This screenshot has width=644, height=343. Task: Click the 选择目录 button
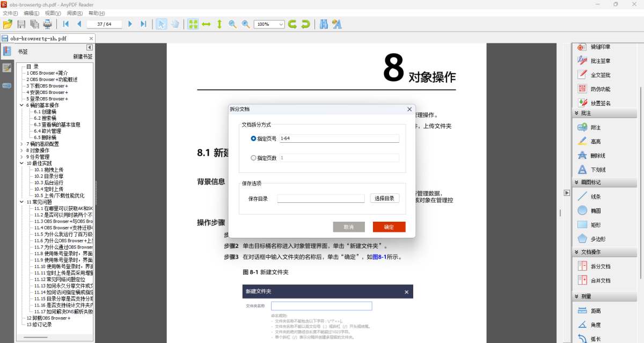384,198
